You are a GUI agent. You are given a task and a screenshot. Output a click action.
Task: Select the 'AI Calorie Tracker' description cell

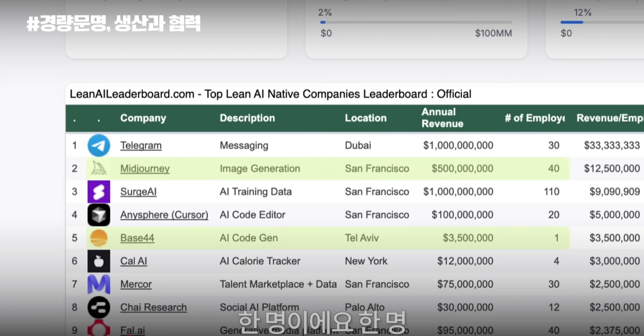point(260,261)
